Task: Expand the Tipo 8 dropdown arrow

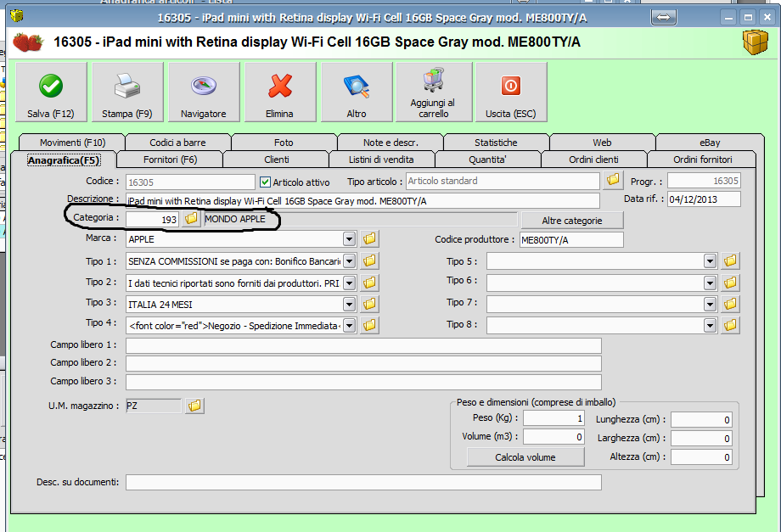Action: point(710,326)
